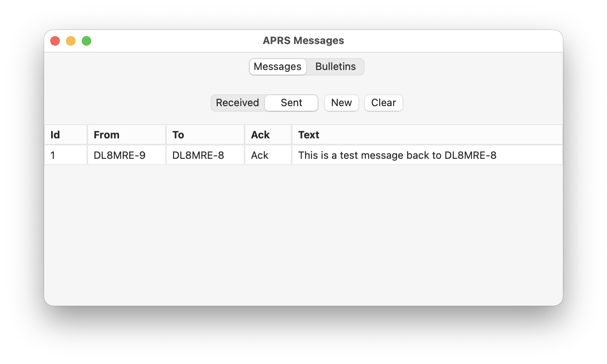Click the Ack status cell in row 1
The image size is (607, 364).
coord(259,155)
